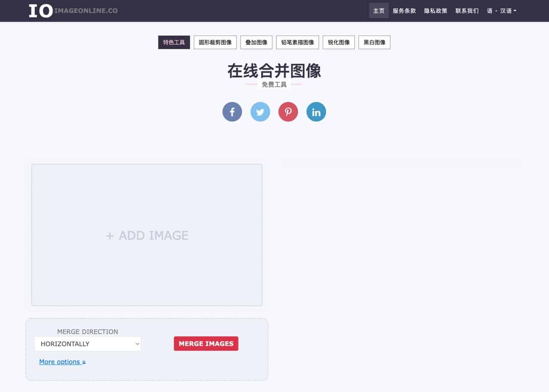This screenshot has height=392, width=549.
Task: Open the Merge Direction HORIZONTALLY dropdown
Action: (87, 344)
